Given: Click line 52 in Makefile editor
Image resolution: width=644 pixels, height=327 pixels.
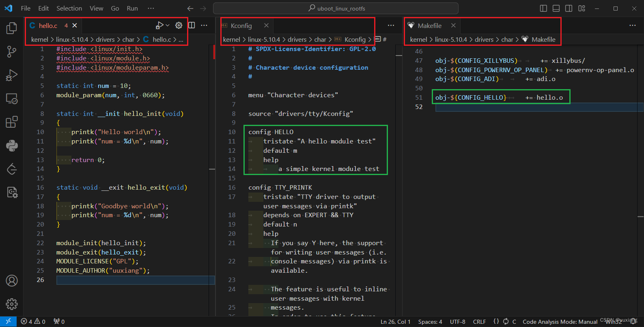Looking at the screenshot, I should 539,107.
